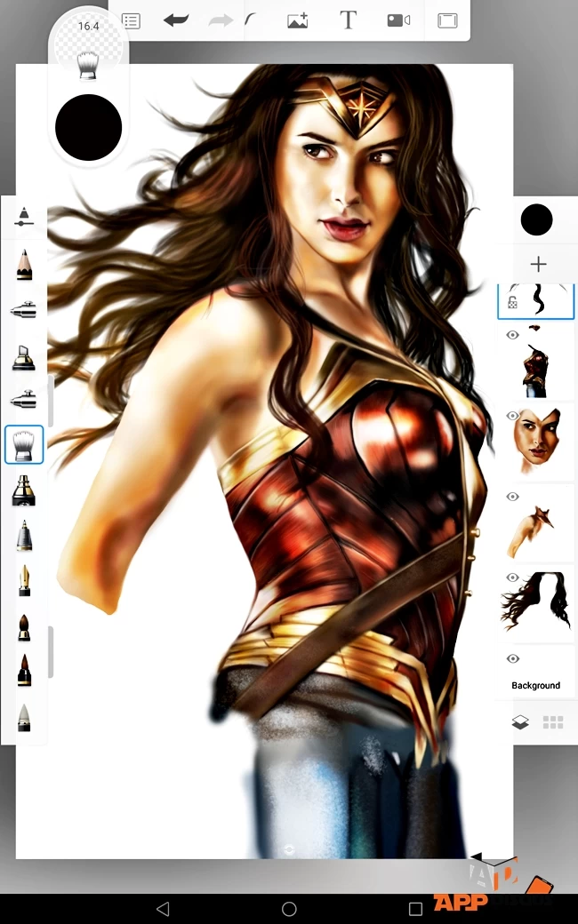Open the time-lapse video recording icon
The height and width of the screenshot is (924, 578).
click(x=398, y=20)
